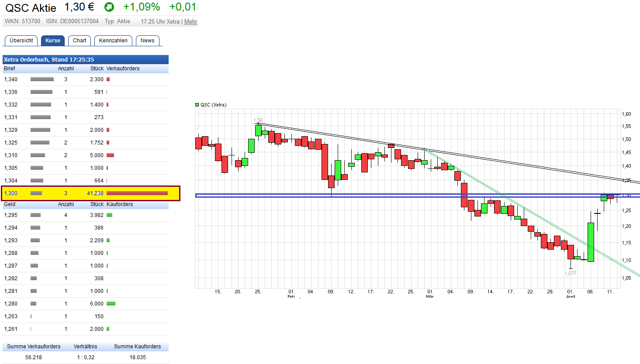Click the ratio value 1 : 0,32
This screenshot has width=640, height=364.
pyautogui.click(x=86, y=357)
